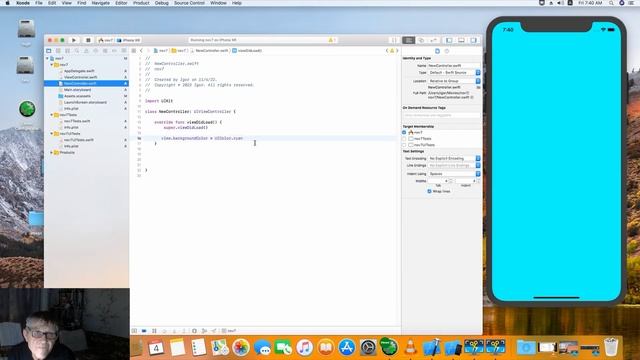Open the Source Control navigator tab

click(x=58, y=51)
